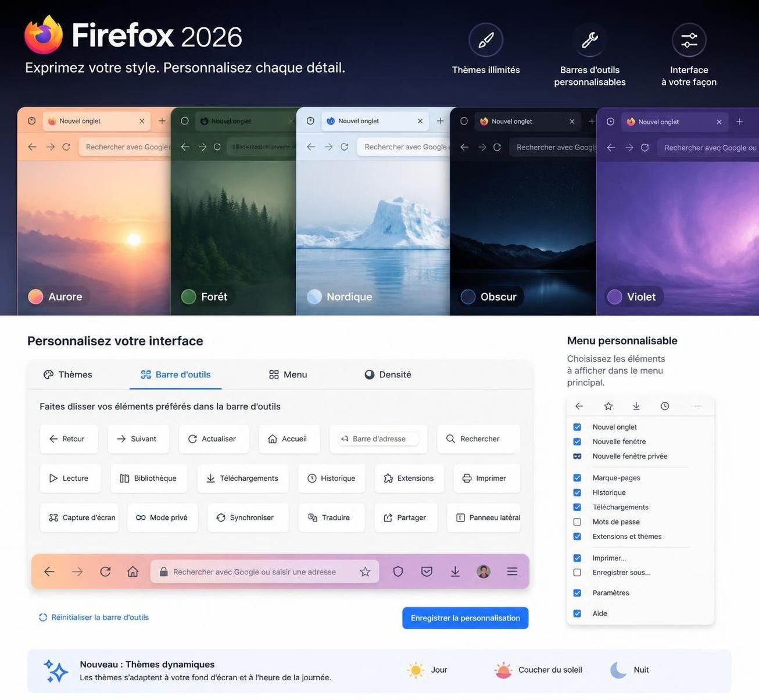Click the Pocket icon in the toolbar preview

pyautogui.click(x=427, y=572)
